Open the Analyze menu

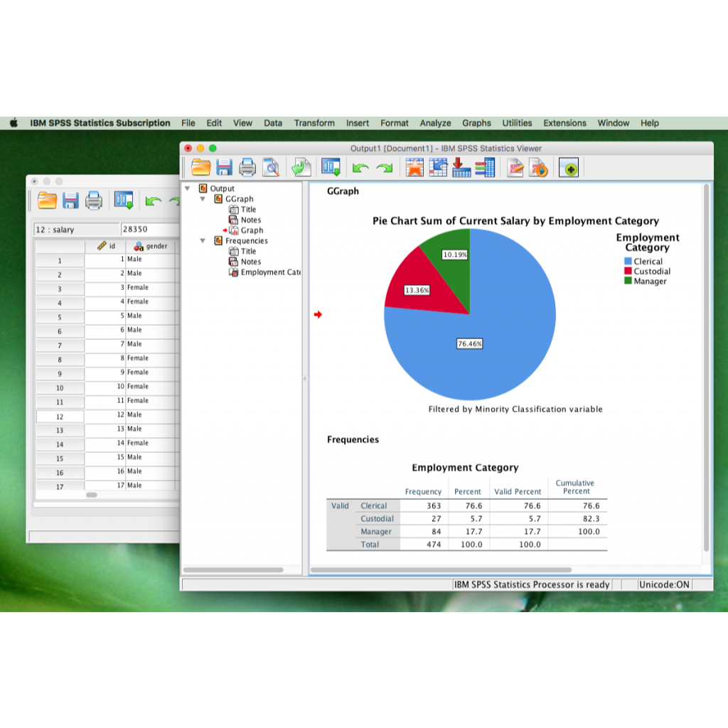(x=436, y=123)
